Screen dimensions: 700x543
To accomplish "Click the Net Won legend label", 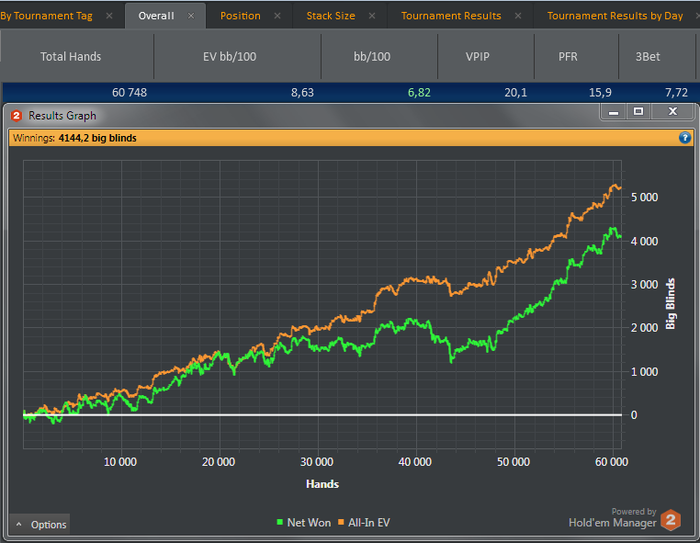I will click(x=309, y=522).
